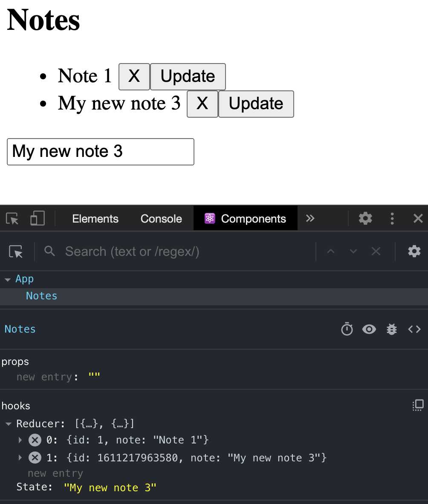Click Update button next to Note 1
The height and width of the screenshot is (504, 428).
pos(188,77)
